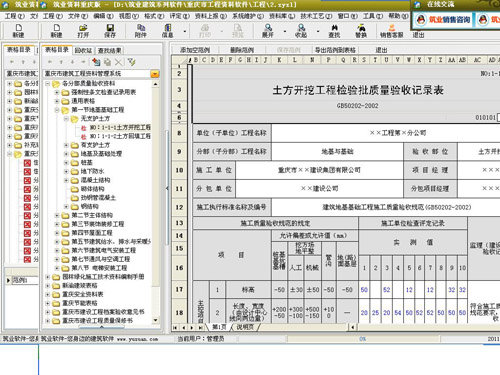The height and width of the screenshot is (375, 500).
Task: Click the last-sheet navigation arrow
Action: coord(200,328)
